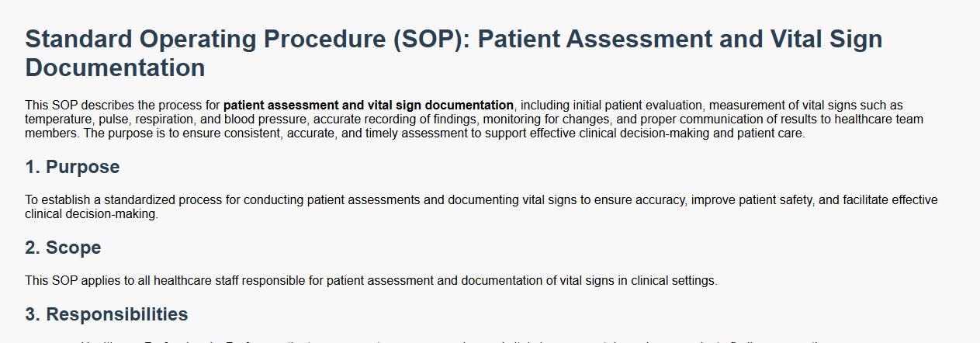Click "clinical decision-making." ending the Purpose paragraph
Screen dimensions: 980x343
click(92, 214)
